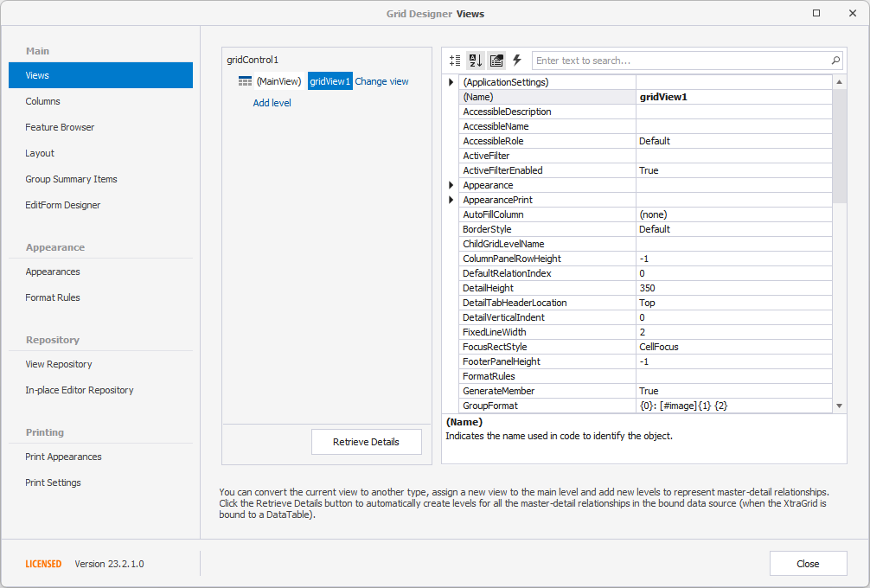Click the AccessibleRole Default value
870x588 pixels.
(x=734, y=141)
